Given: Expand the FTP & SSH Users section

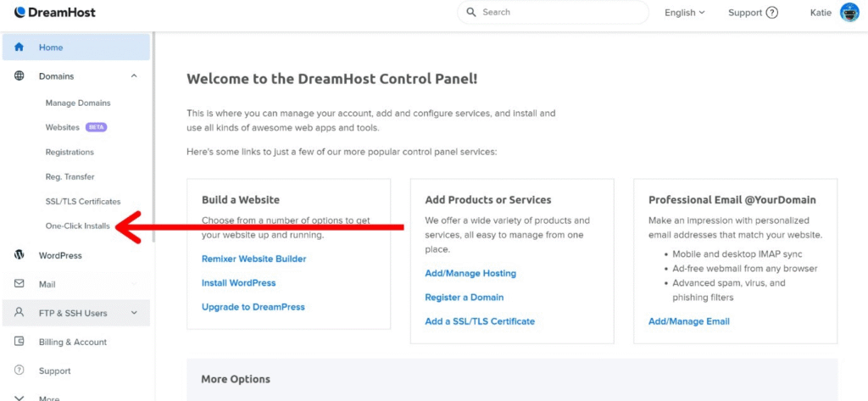Looking at the screenshot, I should [x=134, y=313].
